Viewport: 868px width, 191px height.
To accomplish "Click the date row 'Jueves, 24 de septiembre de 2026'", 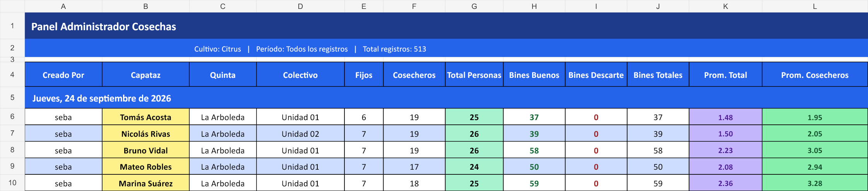I will (x=446, y=98).
